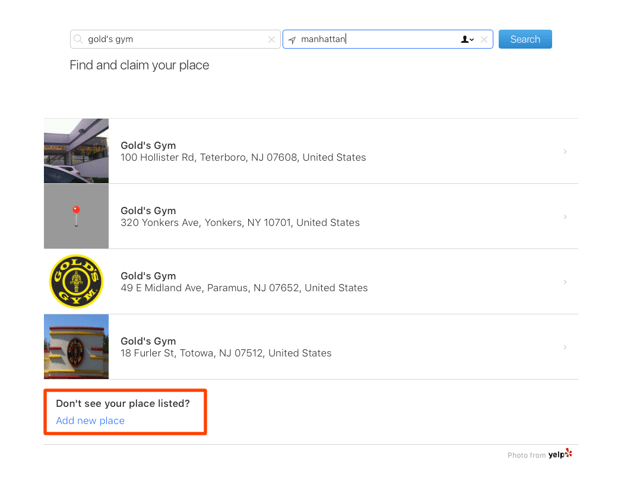
Task: Click the Yelp logo in photo credit
Action: (560, 454)
